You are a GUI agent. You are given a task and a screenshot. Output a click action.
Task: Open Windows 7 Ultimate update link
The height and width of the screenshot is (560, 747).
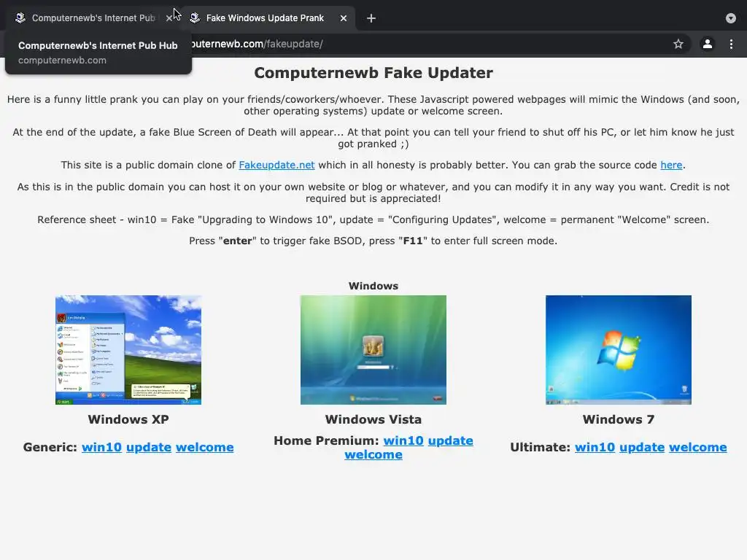tap(642, 447)
